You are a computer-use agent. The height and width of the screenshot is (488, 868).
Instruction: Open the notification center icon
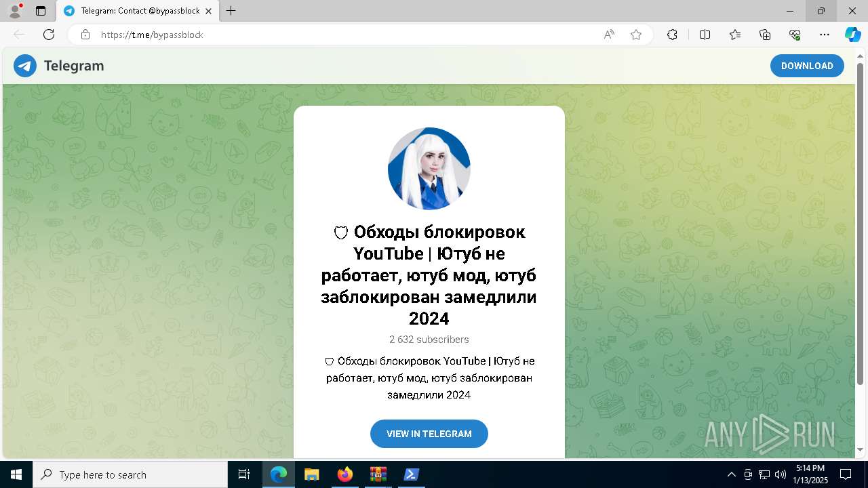[x=846, y=474]
